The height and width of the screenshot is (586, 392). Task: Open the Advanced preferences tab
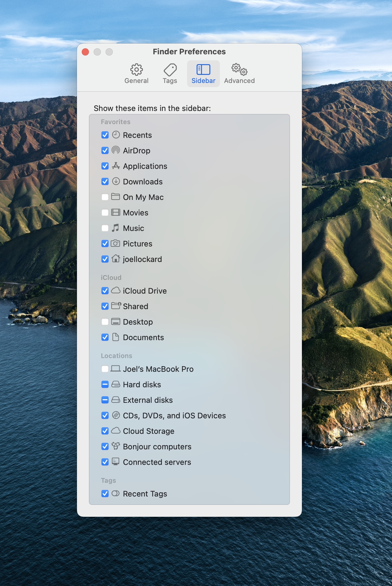(239, 74)
